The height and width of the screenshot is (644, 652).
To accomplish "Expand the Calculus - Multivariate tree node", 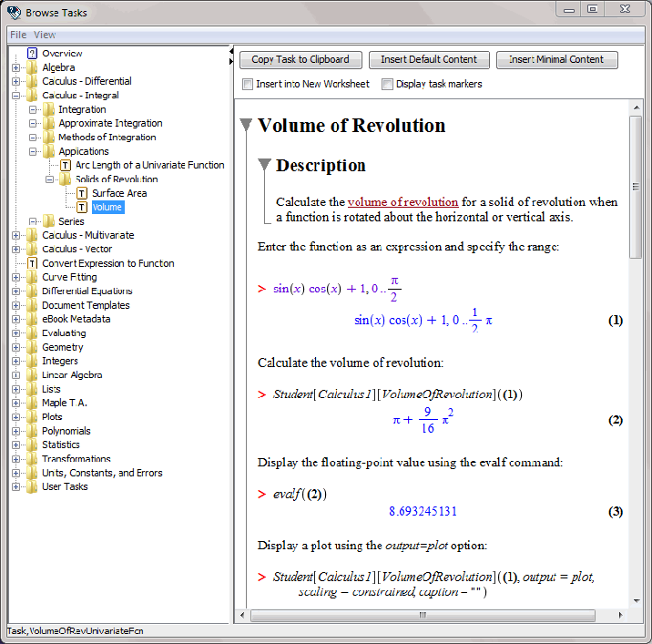I will [x=16, y=235].
